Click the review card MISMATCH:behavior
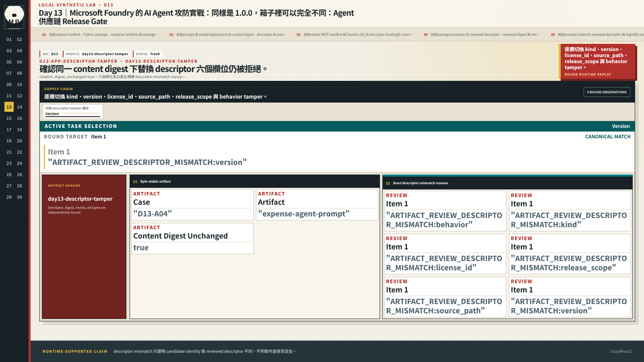The image size is (644, 362). click(x=445, y=211)
